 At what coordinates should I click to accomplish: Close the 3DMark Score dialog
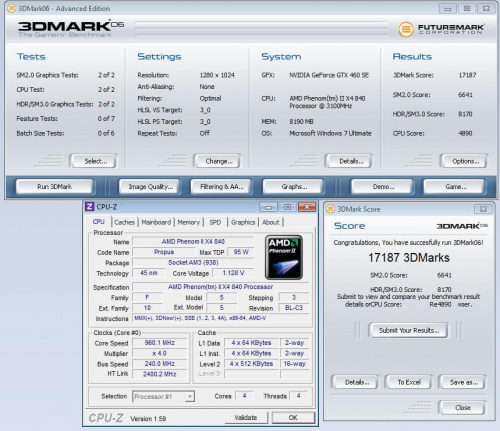click(483, 209)
